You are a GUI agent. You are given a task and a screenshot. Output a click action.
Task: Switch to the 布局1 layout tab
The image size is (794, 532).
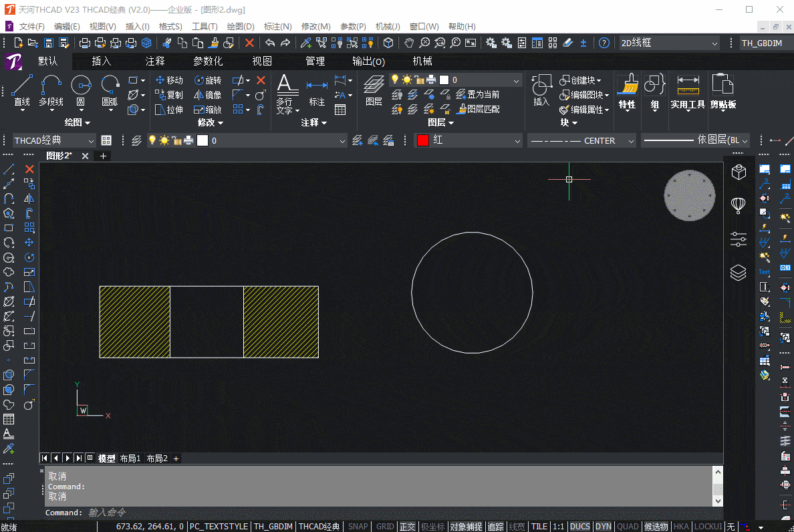[x=130, y=458]
